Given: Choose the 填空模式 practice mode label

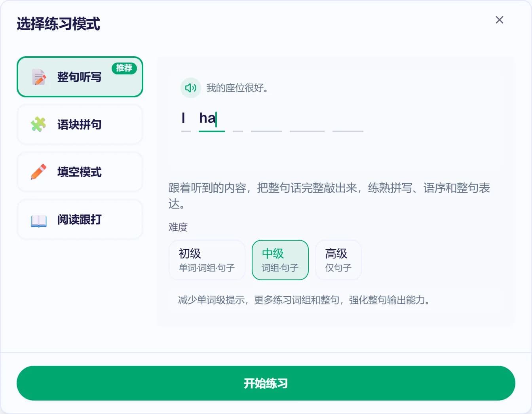Looking at the screenshot, I should (79, 172).
